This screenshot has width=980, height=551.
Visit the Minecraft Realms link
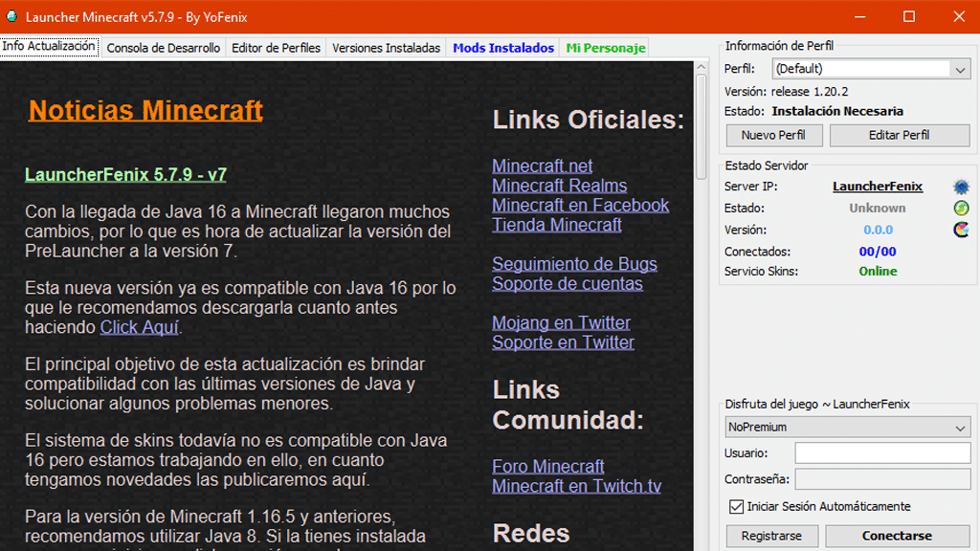pyautogui.click(x=559, y=186)
